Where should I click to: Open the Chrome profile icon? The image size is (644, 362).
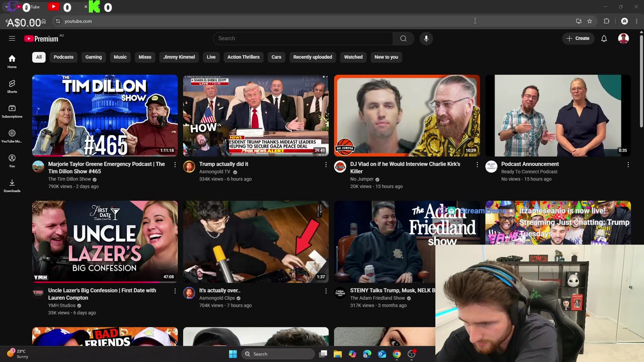pos(624,21)
